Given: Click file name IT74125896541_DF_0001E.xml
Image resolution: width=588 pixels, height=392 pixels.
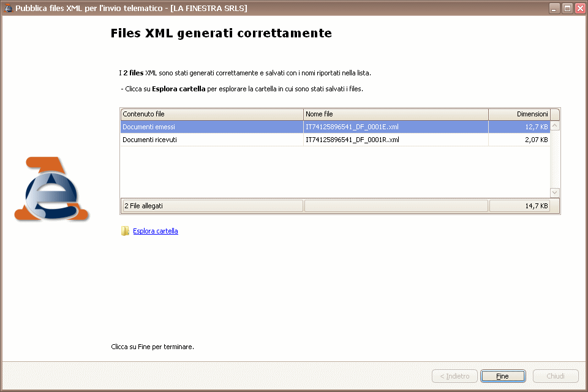Looking at the screenshot, I should click(352, 127).
